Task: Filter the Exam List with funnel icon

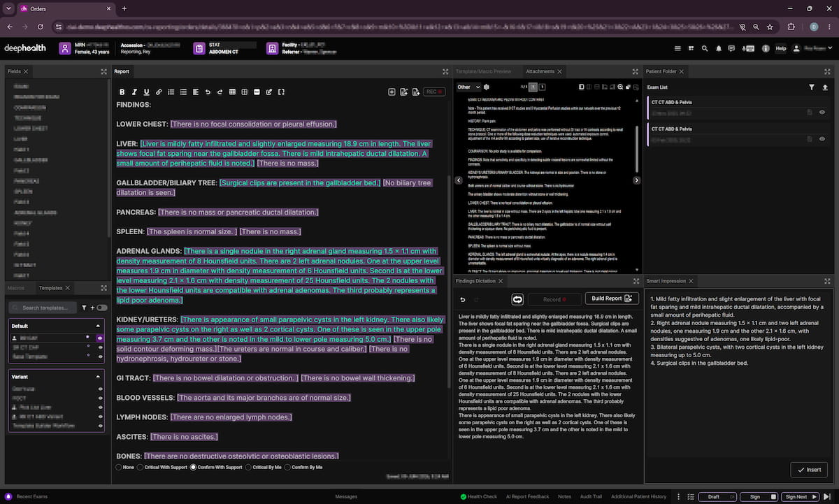Action: pos(812,87)
